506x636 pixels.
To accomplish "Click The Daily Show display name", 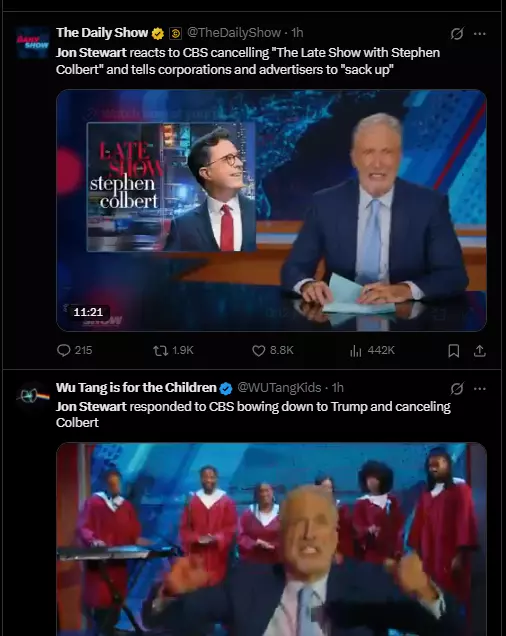I will [102, 32].
